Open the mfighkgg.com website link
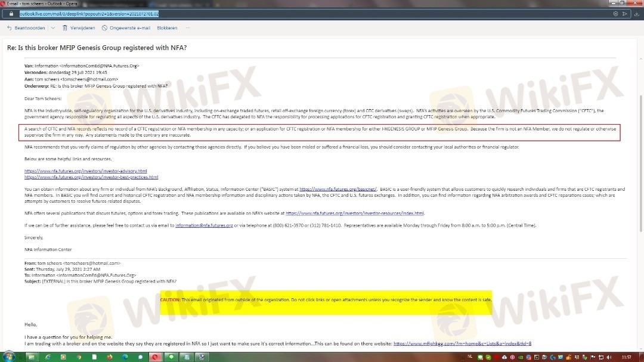Image resolution: width=644 pixels, height=362 pixels. tap(462, 344)
